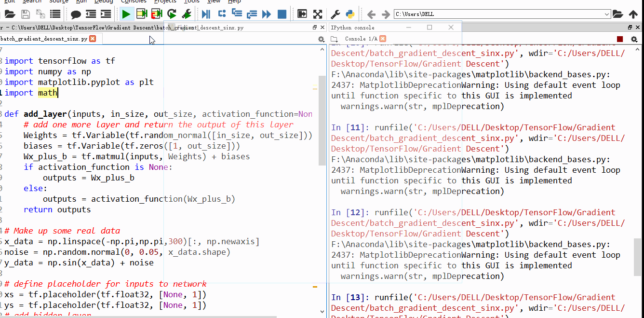This screenshot has width=644, height=318.
Task: Run the current line in debugger
Action: (221, 14)
